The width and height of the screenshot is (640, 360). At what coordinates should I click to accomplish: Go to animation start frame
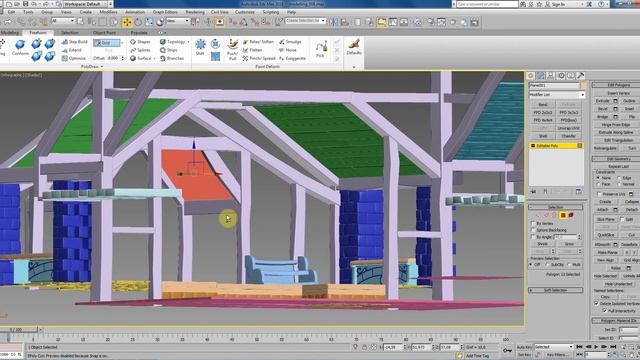click(579, 347)
